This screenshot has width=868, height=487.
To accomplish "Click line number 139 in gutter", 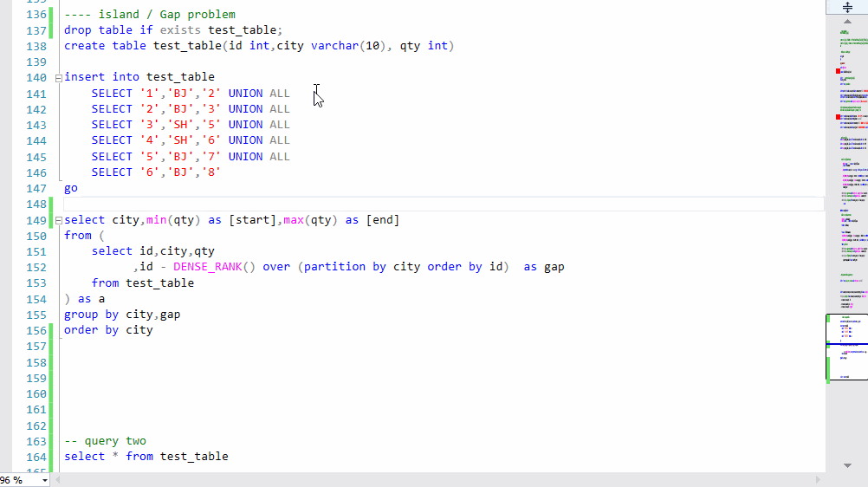I will (36, 62).
